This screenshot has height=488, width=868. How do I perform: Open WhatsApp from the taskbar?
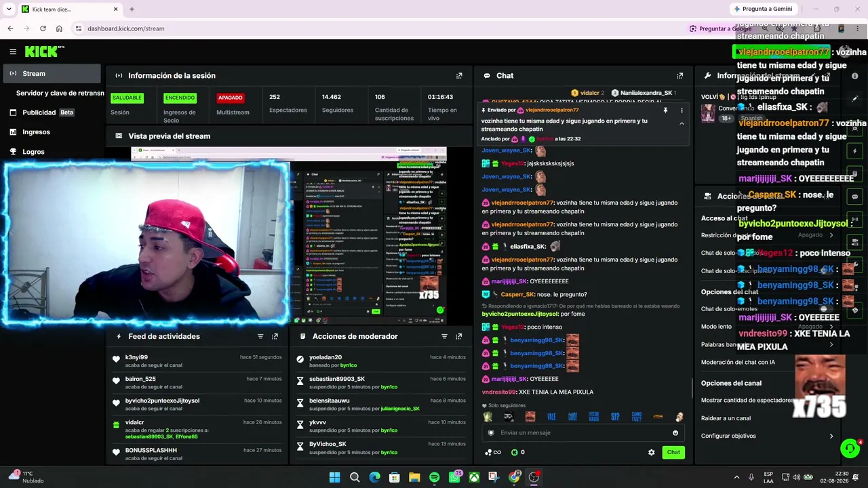455,477
